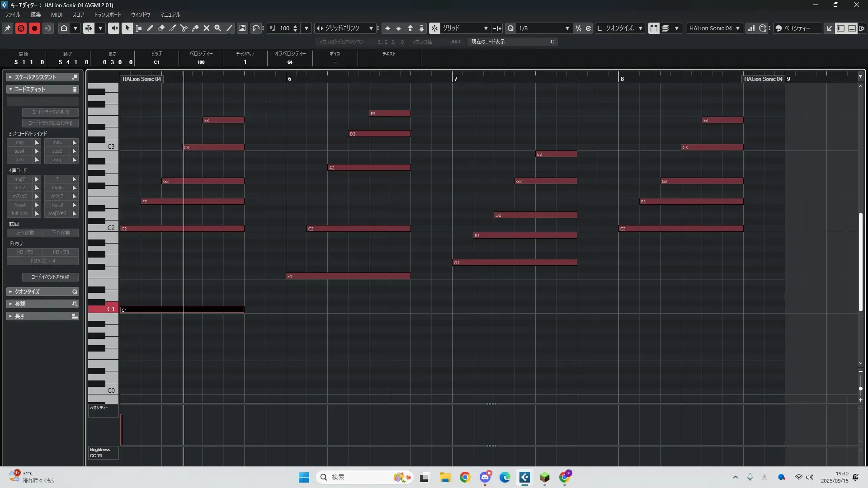Toggle Acoustic Feedback speaker button
Viewport: 868px width, 488px height.
(x=113, y=28)
